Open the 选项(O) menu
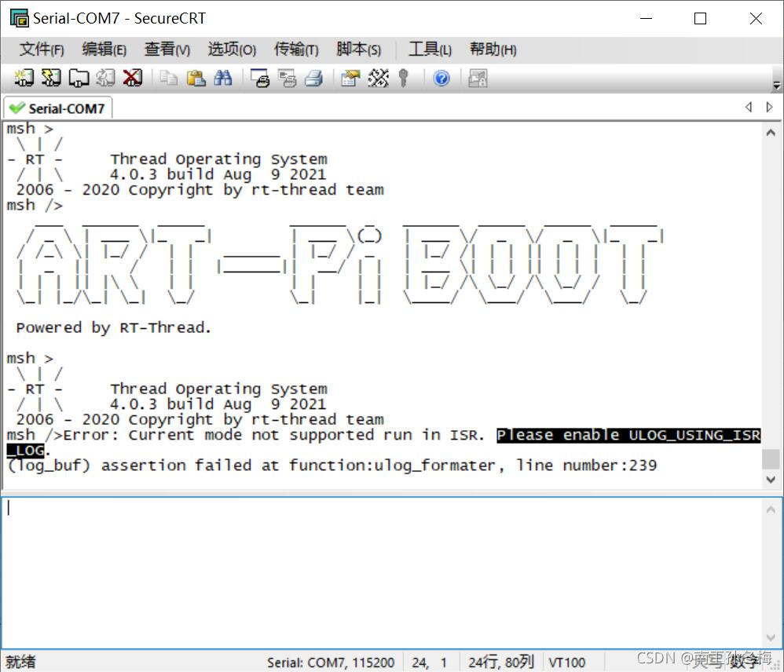The width and height of the screenshot is (784, 672). tap(232, 49)
